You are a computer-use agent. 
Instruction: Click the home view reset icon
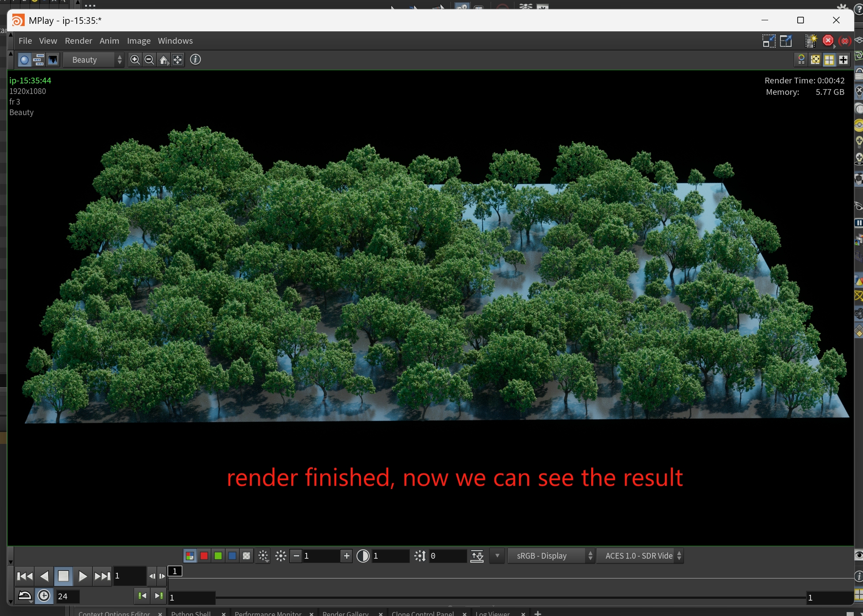(x=164, y=60)
